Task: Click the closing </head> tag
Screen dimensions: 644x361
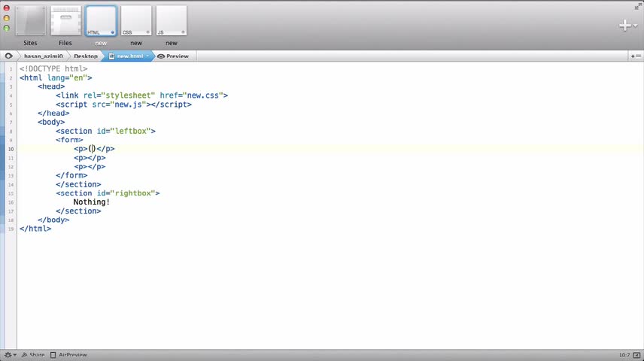Action: point(53,113)
